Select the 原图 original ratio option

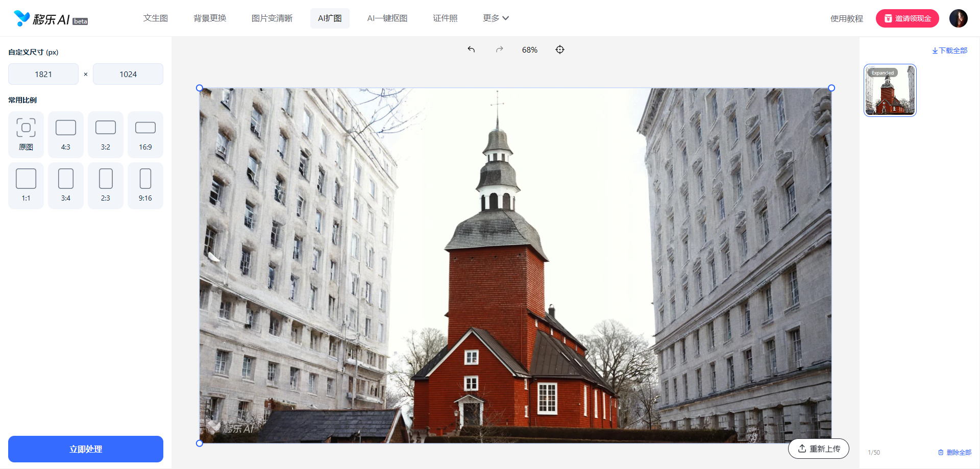click(26, 134)
